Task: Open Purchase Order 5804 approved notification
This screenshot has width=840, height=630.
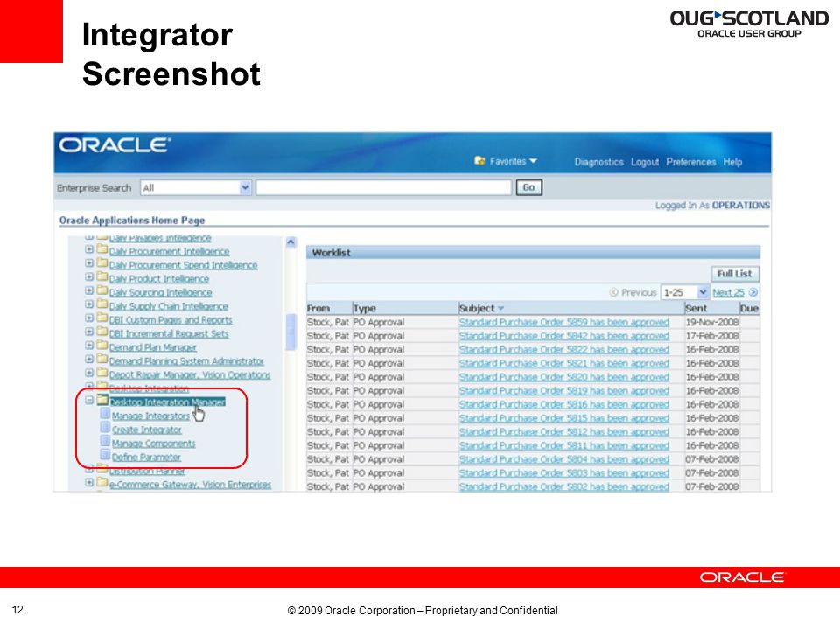Action: (x=564, y=459)
